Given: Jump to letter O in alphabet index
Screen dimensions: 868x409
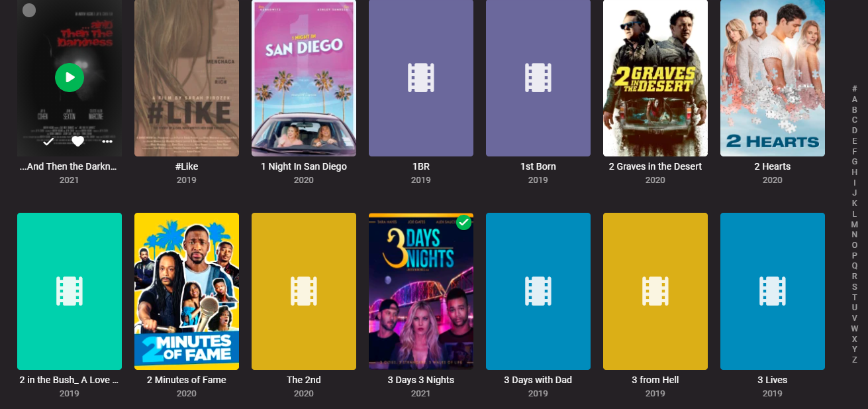Looking at the screenshot, I should coord(855,245).
